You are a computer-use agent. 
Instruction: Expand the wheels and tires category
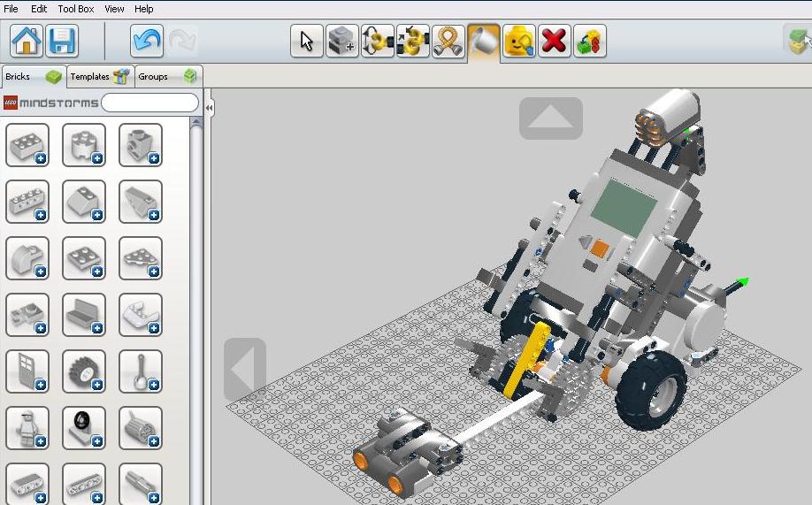84,371
